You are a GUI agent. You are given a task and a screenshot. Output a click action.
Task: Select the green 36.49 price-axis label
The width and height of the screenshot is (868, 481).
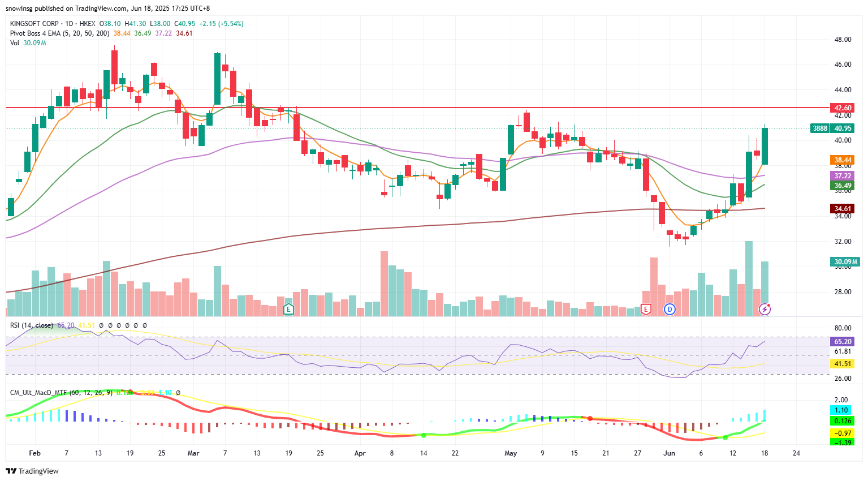[843, 186]
